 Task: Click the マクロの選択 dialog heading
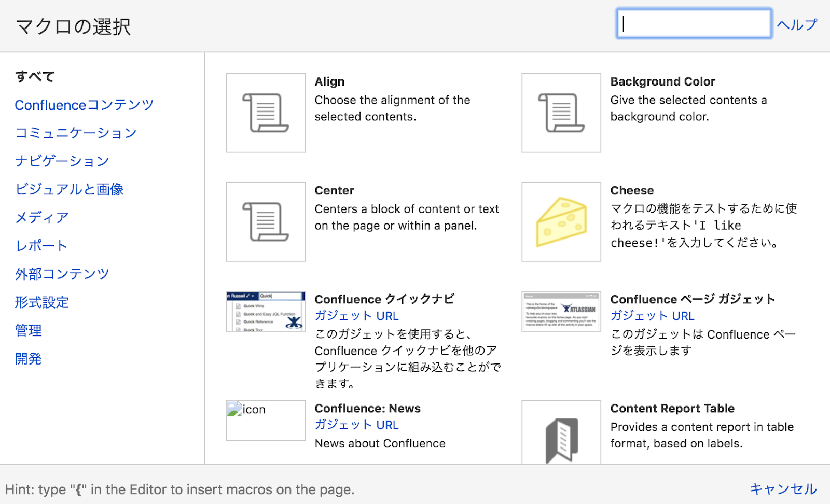[x=74, y=26]
